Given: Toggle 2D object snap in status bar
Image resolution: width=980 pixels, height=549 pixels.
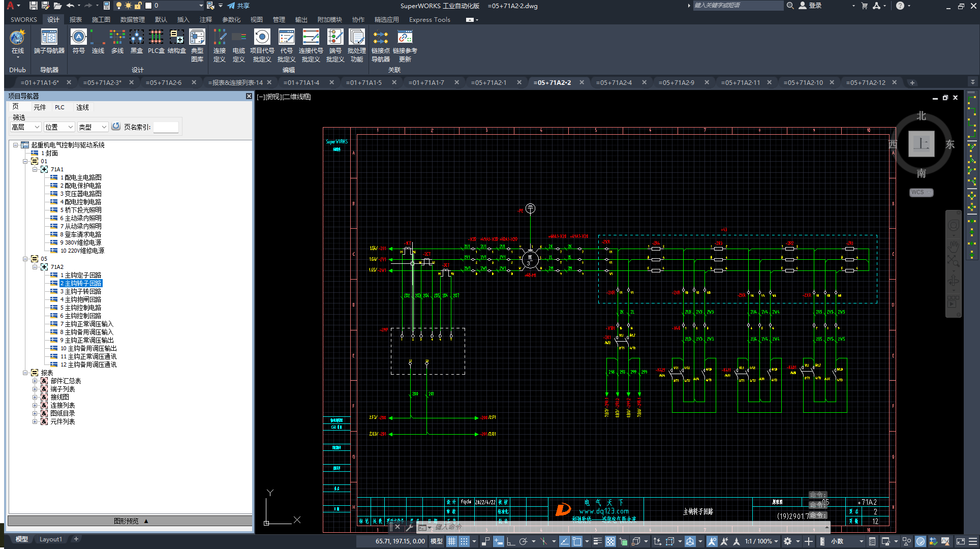Looking at the screenshot, I should pos(577,541).
